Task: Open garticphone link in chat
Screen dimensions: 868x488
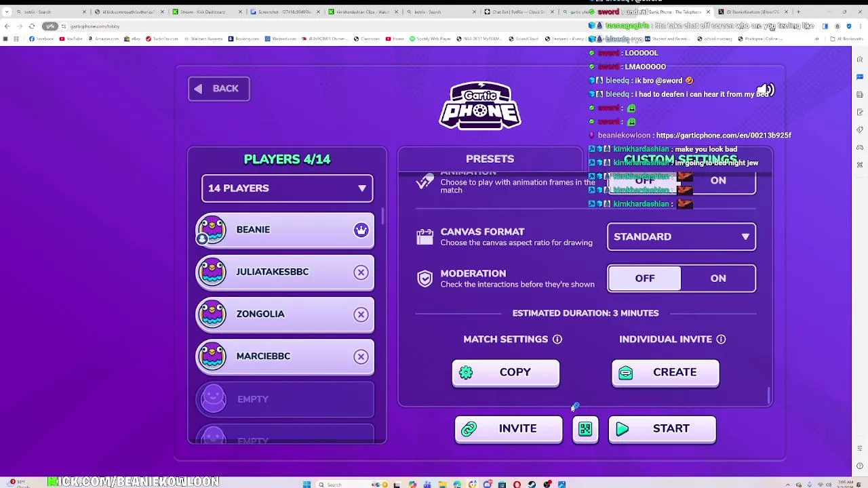Action: click(724, 136)
